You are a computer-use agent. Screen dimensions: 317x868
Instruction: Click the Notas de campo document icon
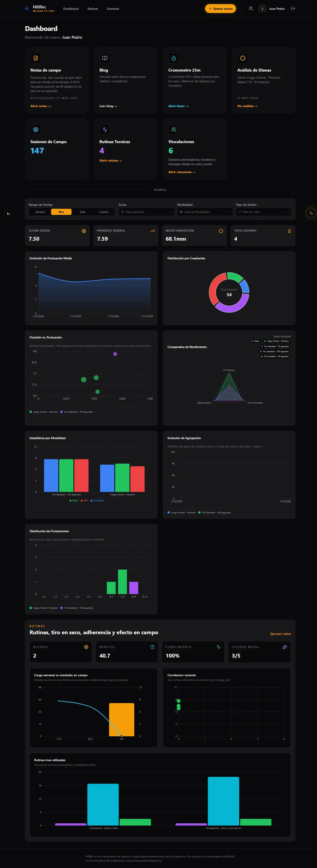pos(36,58)
